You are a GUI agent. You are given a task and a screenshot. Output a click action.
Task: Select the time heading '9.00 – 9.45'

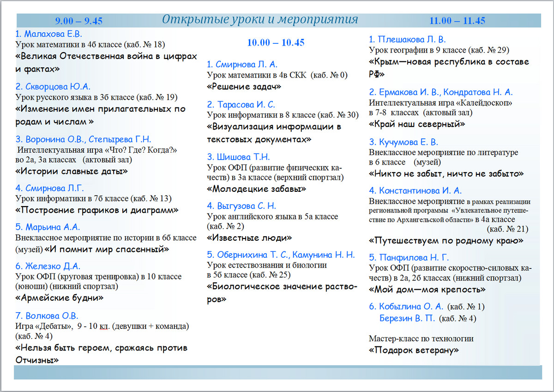pyautogui.click(x=79, y=21)
